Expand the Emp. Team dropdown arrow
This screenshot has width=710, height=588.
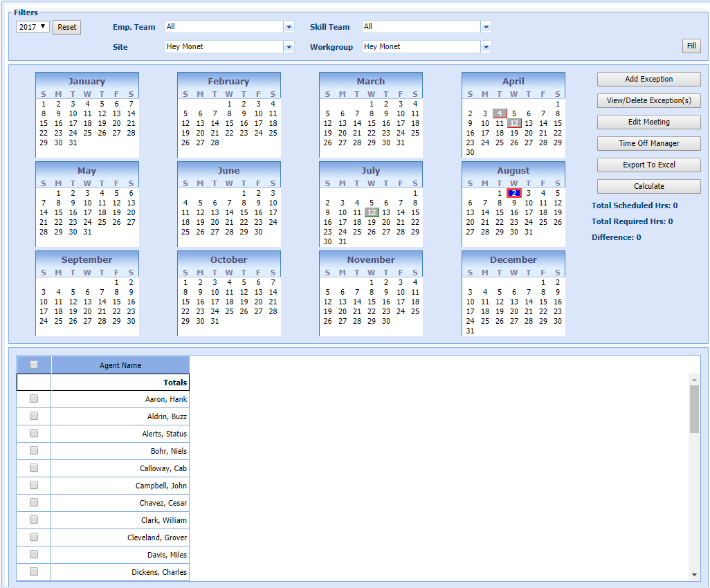pyautogui.click(x=289, y=27)
